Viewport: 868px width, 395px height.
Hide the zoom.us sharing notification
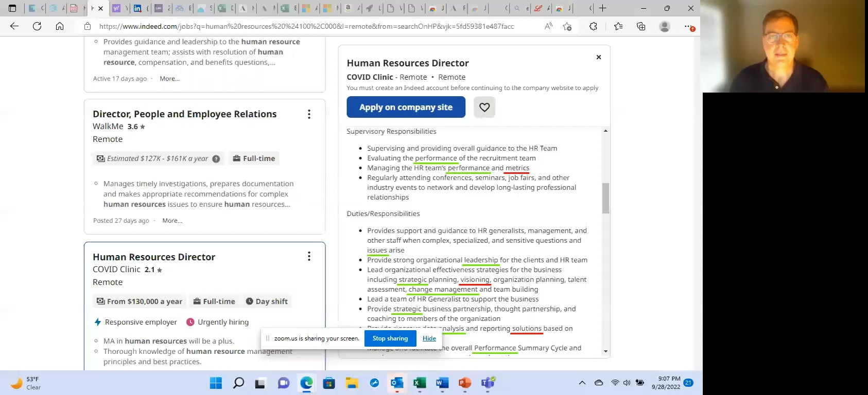429,338
